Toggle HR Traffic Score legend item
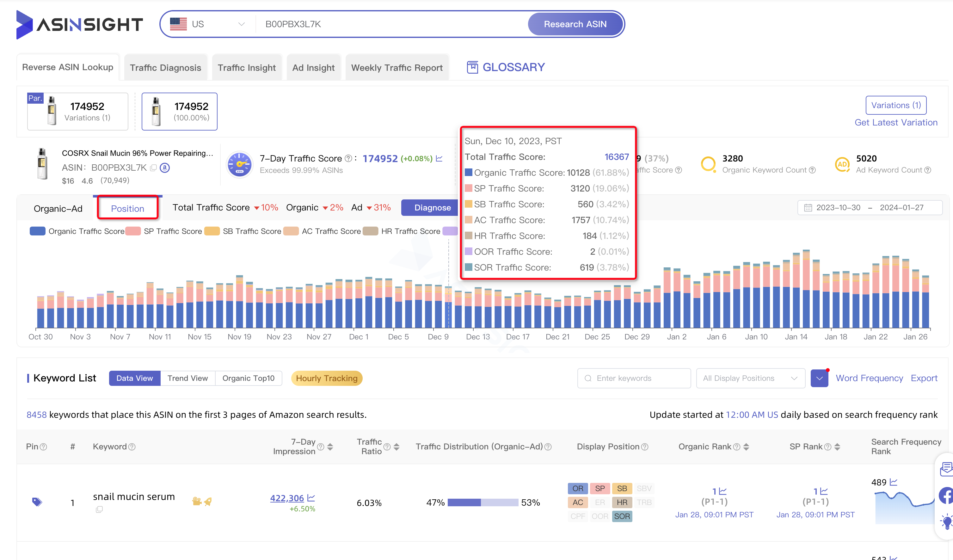The image size is (953, 560). pos(402,231)
